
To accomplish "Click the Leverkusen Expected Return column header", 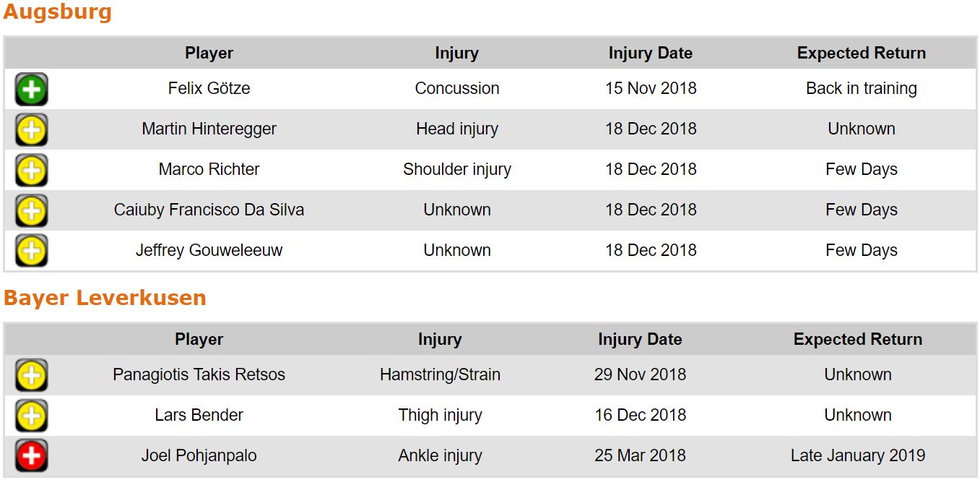I will click(857, 339).
